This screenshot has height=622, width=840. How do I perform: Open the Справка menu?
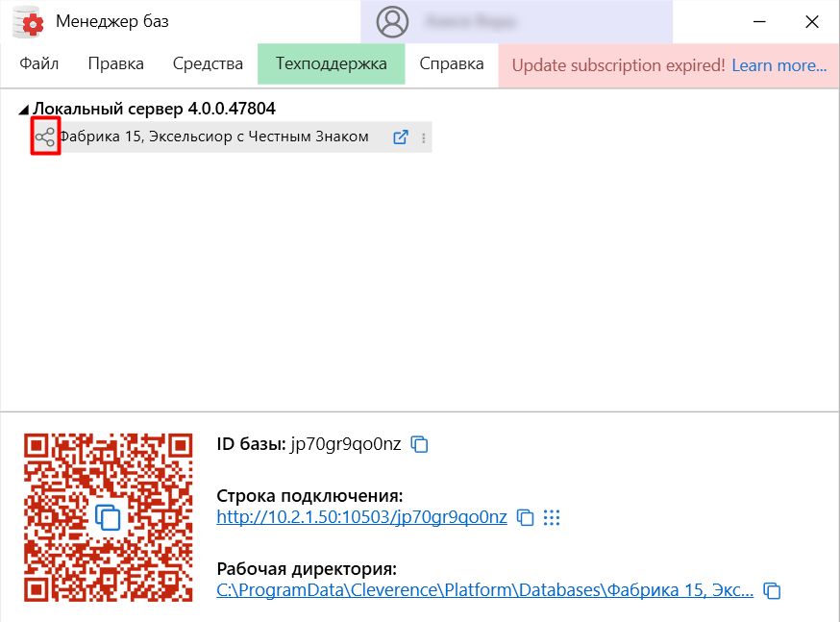pos(452,64)
